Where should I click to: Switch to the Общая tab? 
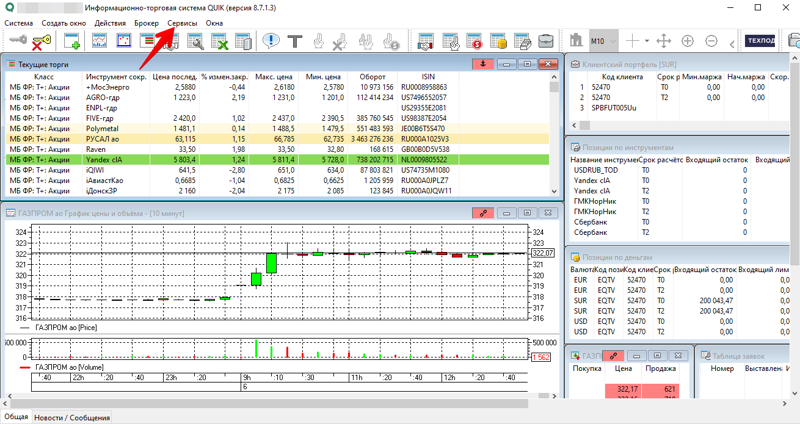click(x=16, y=417)
